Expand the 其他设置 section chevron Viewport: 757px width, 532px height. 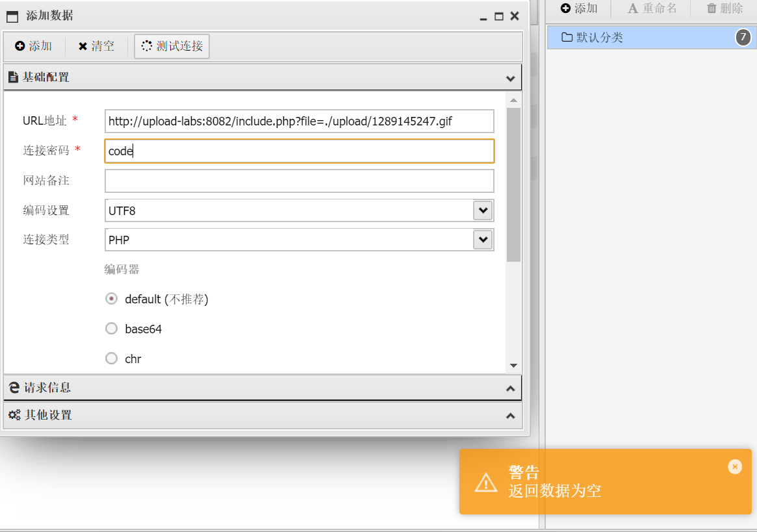pos(510,416)
